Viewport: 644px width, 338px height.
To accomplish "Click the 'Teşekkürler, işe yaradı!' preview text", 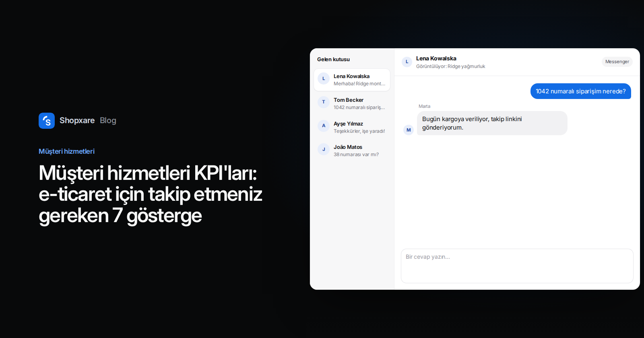I will [x=359, y=131].
